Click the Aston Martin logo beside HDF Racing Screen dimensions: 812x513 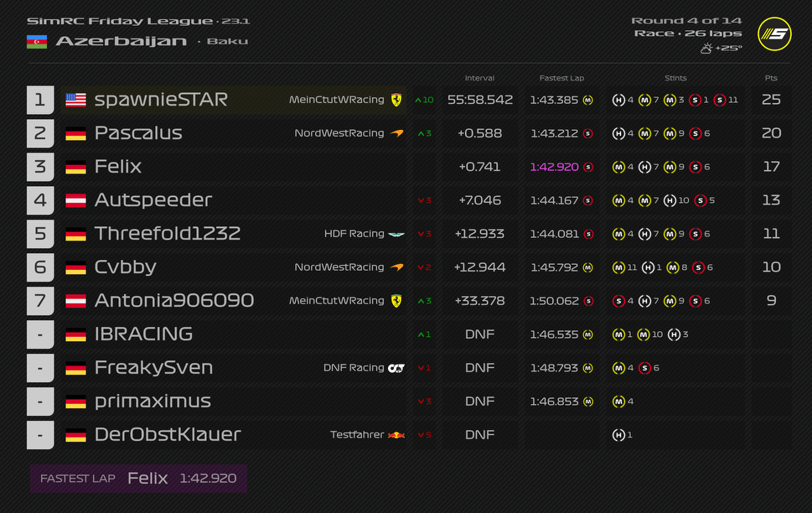[x=396, y=234]
